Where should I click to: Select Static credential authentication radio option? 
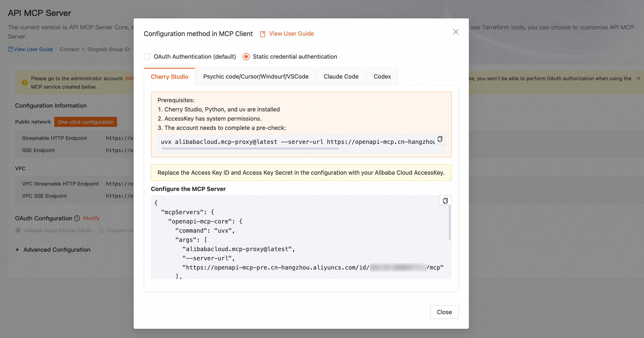(246, 57)
